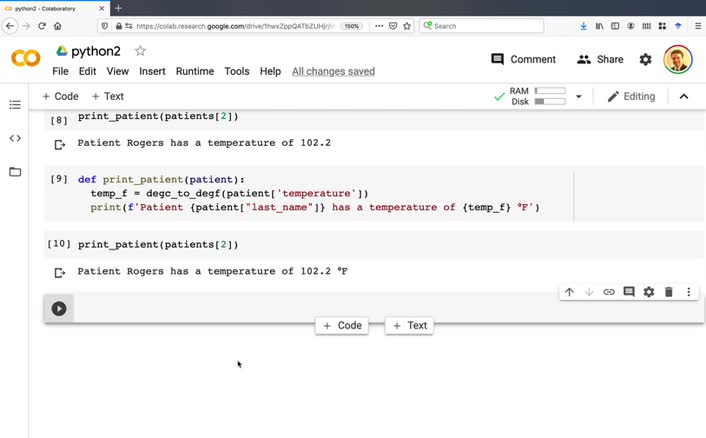
Task: Click the browser URL address field
Action: coord(234,26)
